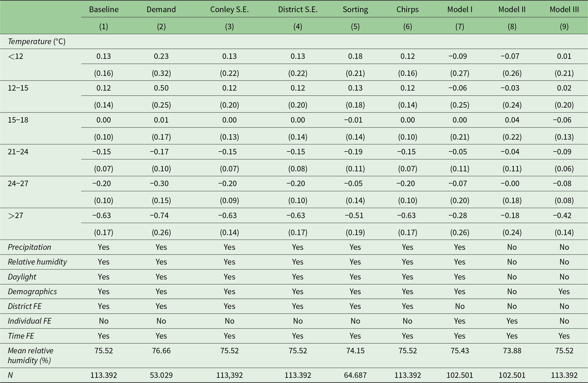The height and width of the screenshot is (383, 588).
Task: Select the 0.23 coefficient under Demand
Action: click(x=161, y=56)
